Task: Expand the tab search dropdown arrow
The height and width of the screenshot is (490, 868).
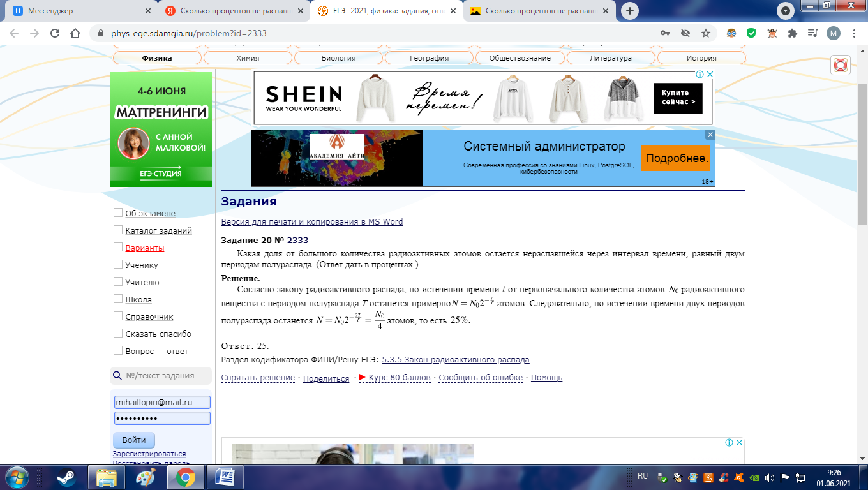Action: coord(786,11)
